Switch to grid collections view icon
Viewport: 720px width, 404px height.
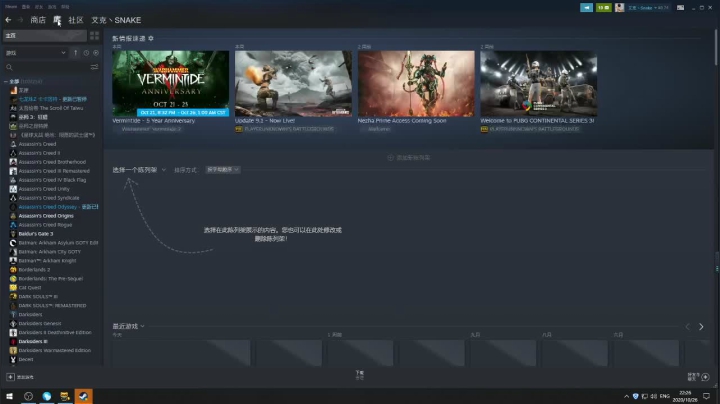click(94, 35)
